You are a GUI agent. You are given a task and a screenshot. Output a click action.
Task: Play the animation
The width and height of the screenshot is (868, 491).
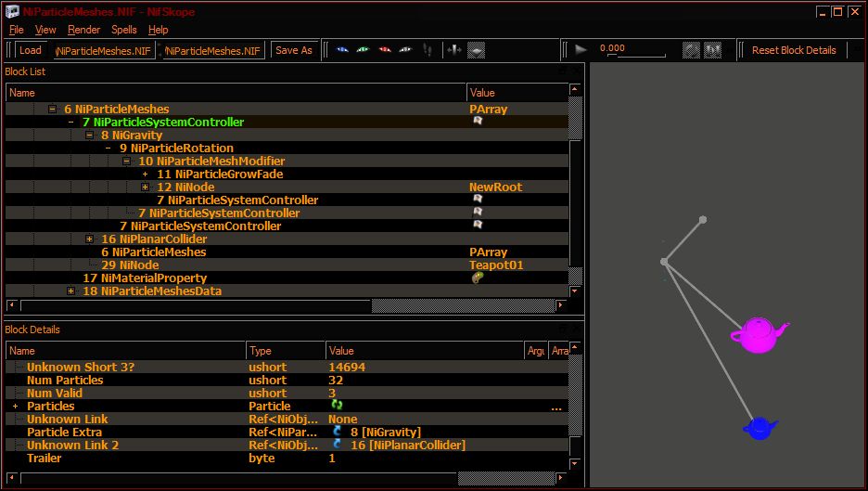pyautogui.click(x=581, y=50)
